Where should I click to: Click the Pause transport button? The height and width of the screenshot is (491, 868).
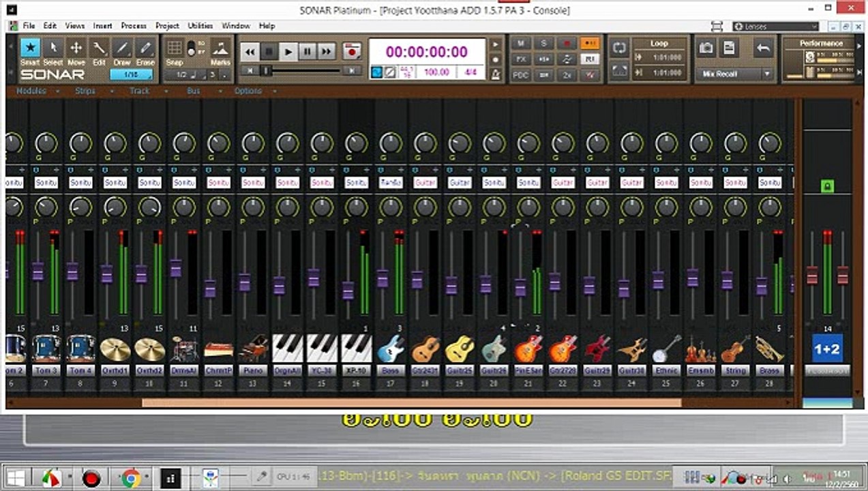click(x=308, y=51)
